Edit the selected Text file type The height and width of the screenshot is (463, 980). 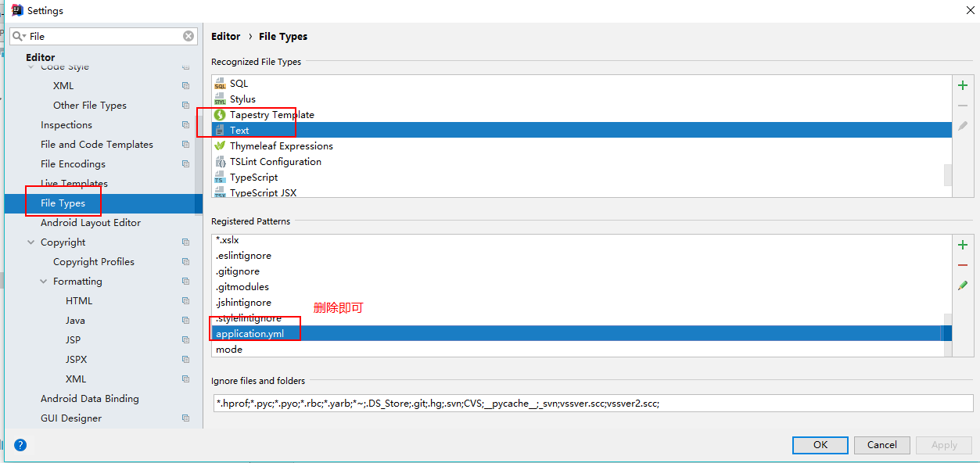click(x=963, y=126)
